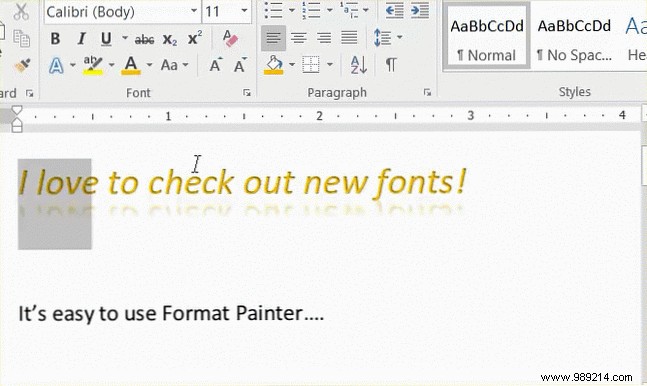Toggle Italic formatting
Viewport: 647px width, 386px height.
(81, 39)
